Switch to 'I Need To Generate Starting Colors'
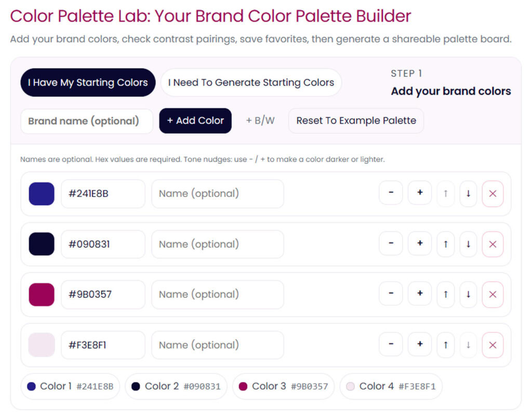 [251, 82]
